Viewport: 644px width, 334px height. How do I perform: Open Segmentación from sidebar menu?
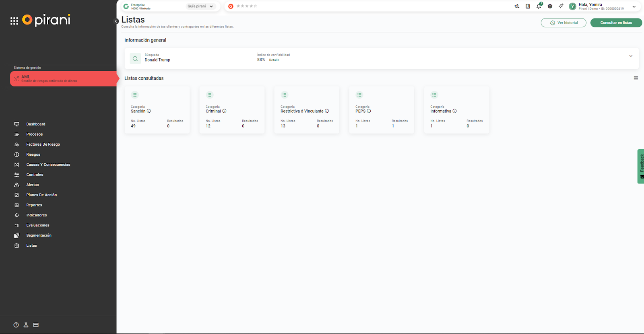pyautogui.click(x=39, y=235)
